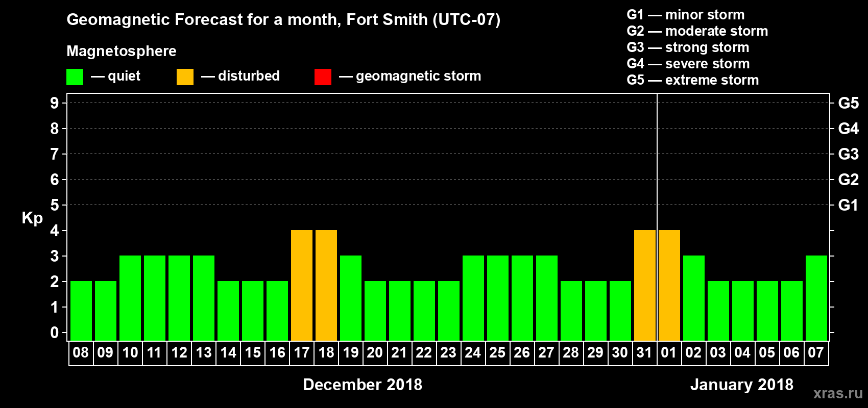Viewport: 868px width, 408px height.
Task: Click the 'December 2018' month label
Action: (363, 385)
